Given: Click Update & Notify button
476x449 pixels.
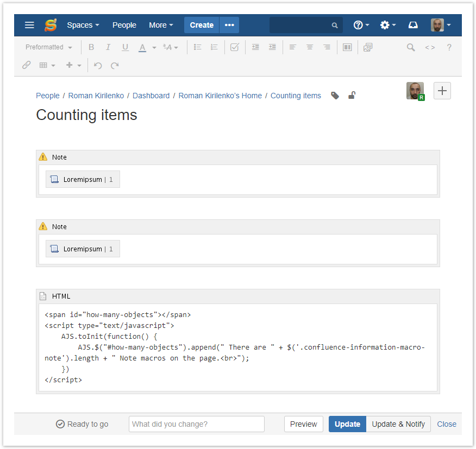Looking at the screenshot, I should tap(398, 424).
